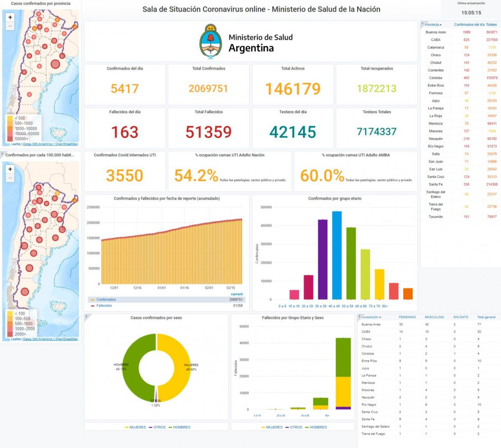
Task: Click the Total Fallecidos panel title
Action: tap(209, 112)
